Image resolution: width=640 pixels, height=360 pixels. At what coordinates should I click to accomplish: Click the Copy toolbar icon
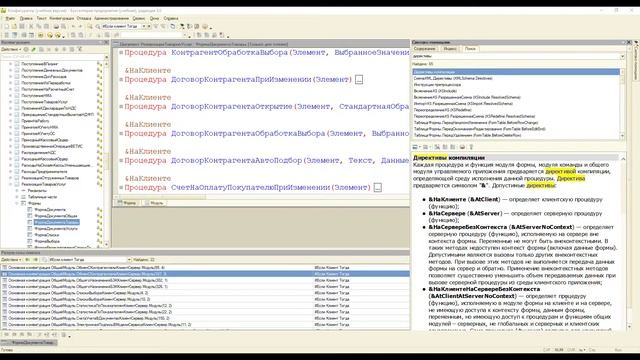pyautogui.click(x=38, y=27)
